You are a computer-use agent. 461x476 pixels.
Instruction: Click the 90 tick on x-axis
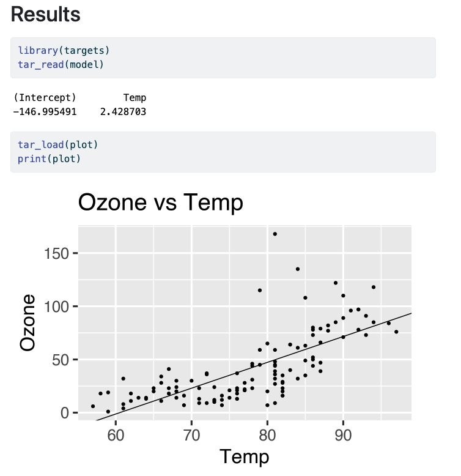tap(343, 435)
